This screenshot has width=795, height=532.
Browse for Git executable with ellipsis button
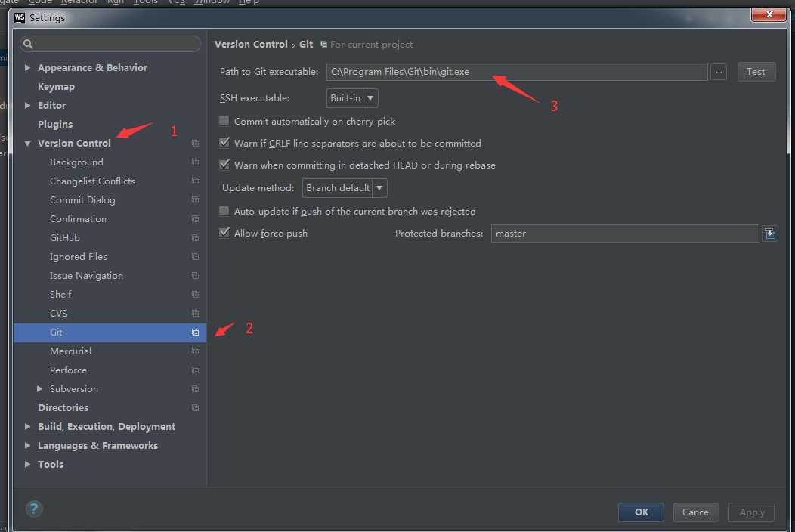coord(719,72)
